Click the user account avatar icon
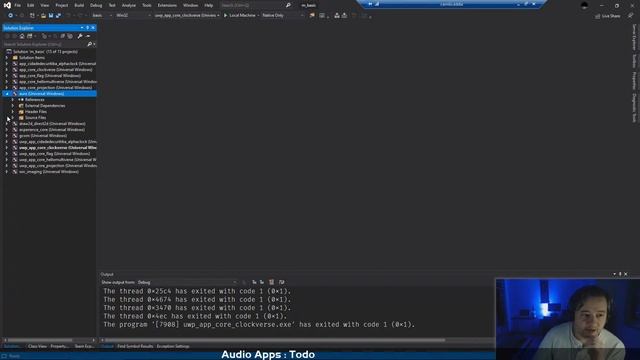The height and width of the screenshot is (360, 640). 584,5
